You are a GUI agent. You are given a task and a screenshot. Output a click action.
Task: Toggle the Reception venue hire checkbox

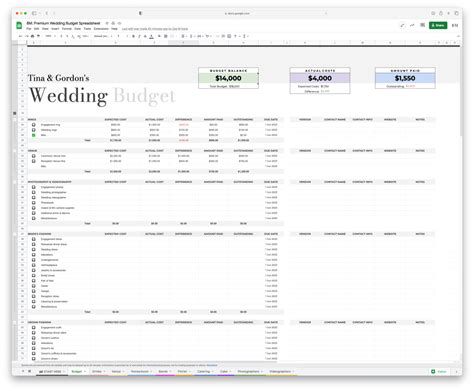[34, 161]
